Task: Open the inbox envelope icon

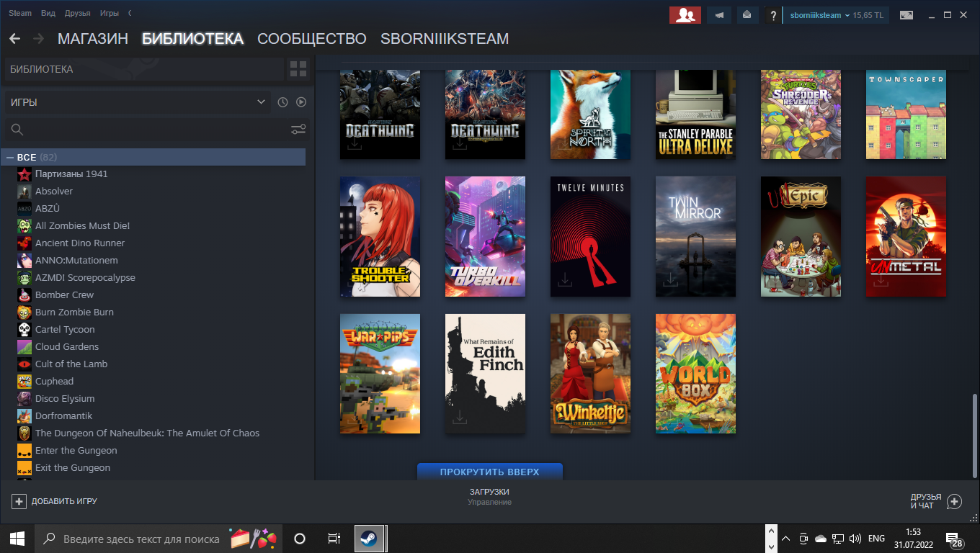Action: [x=747, y=15]
